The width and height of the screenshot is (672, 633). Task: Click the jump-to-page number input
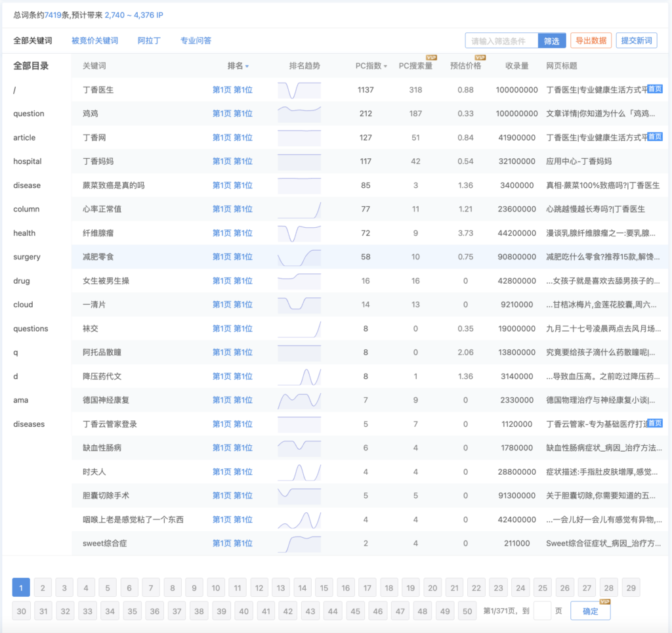point(542,611)
